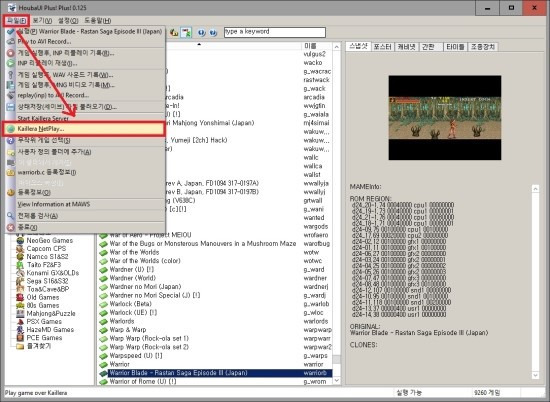Open the 파일(F) menu
Screen dimensions: 550x402
[x=16, y=21]
